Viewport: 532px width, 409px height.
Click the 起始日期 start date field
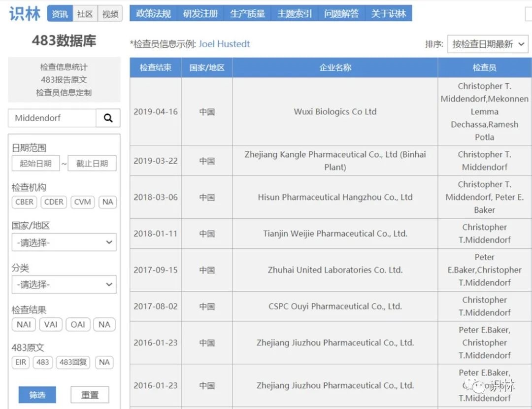point(35,164)
